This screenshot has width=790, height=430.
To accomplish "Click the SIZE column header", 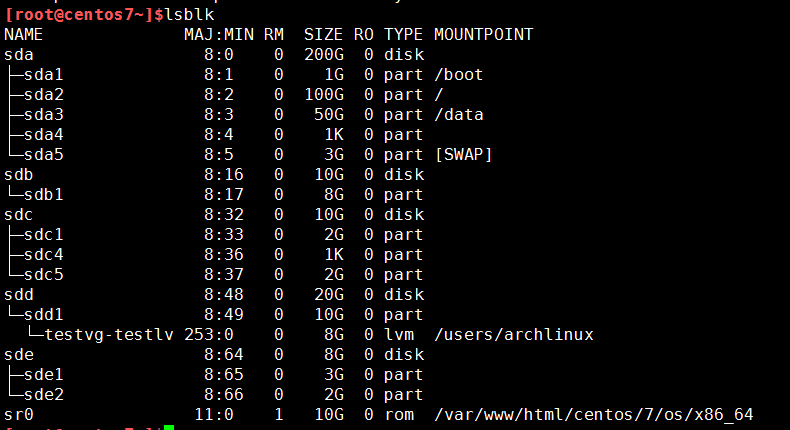I will (323, 34).
